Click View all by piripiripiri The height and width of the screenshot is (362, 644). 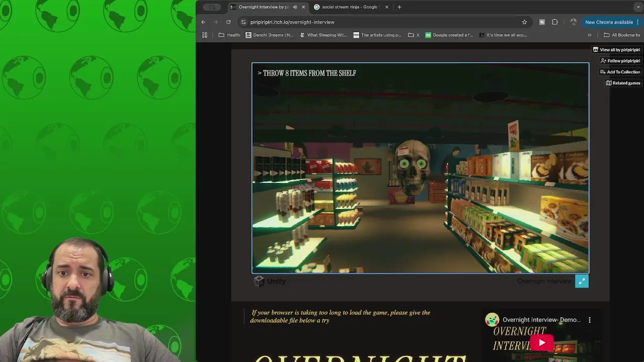616,50
